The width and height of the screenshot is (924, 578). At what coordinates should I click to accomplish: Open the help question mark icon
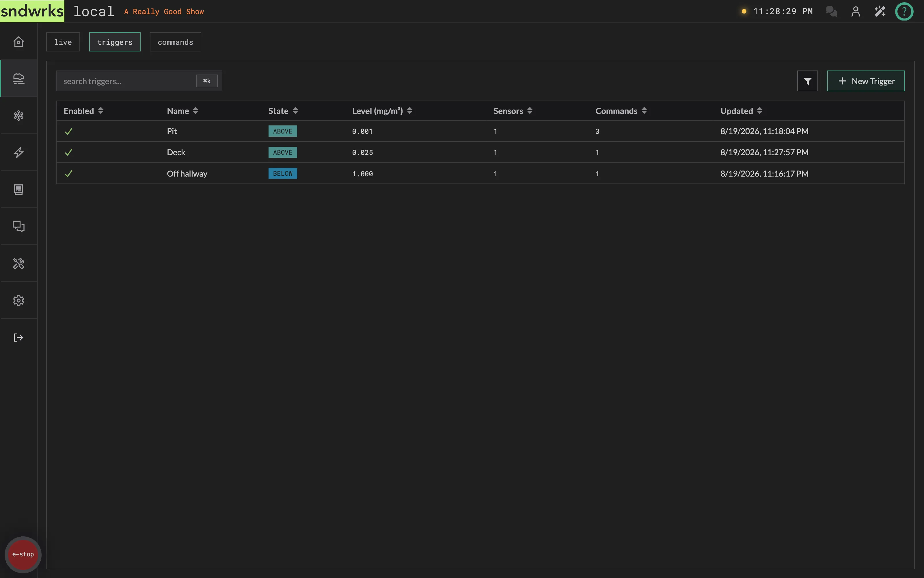pos(904,12)
